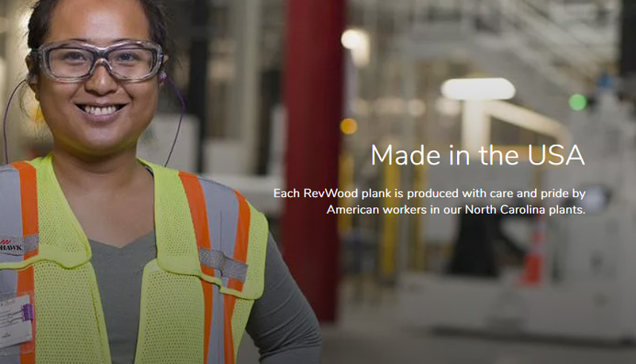Screen dimensions: 636x364
Task: Click the worker's safety glasses
Action: [97, 61]
